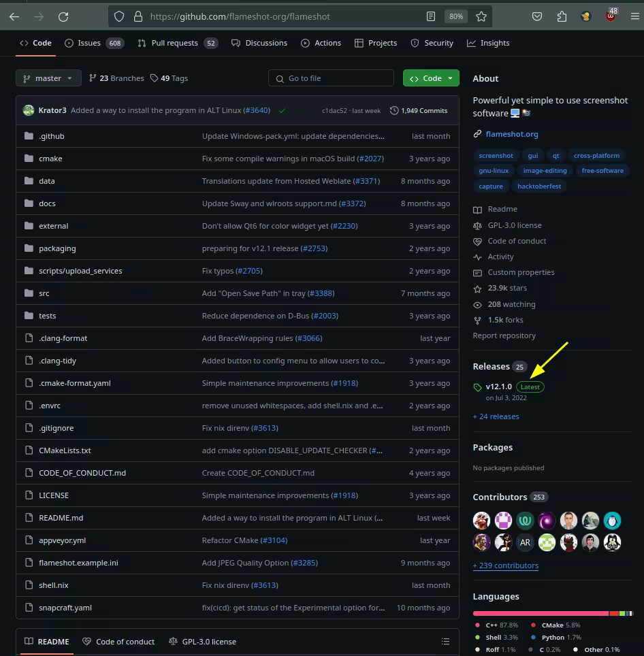Open Firefox Reader View icon
Image resolution: width=644 pixels, height=656 pixels.
pos(430,16)
